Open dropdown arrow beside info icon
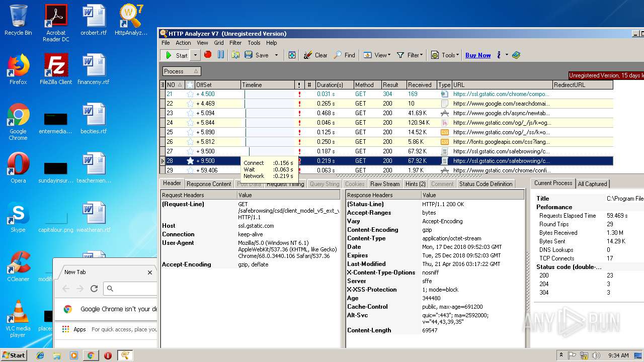This screenshot has height=362, width=644. (507, 55)
